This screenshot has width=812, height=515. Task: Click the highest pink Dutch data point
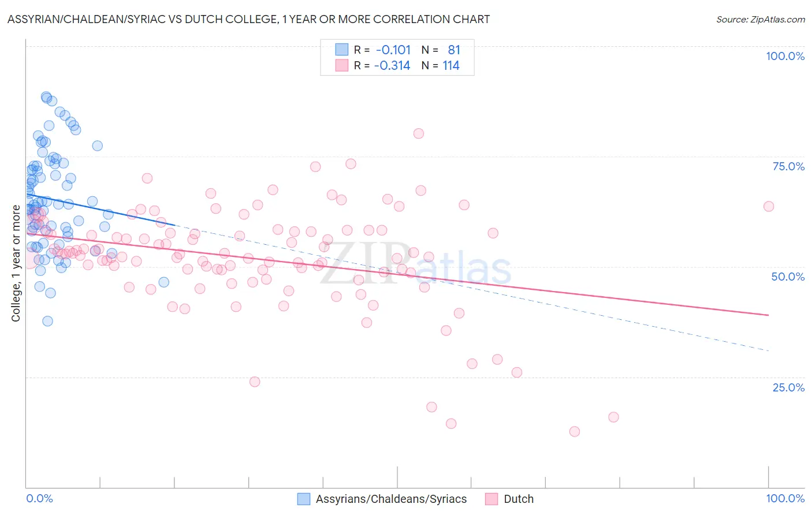tap(419, 133)
